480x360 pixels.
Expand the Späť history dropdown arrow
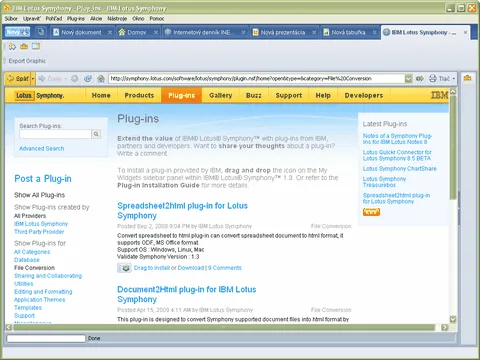tap(33, 79)
